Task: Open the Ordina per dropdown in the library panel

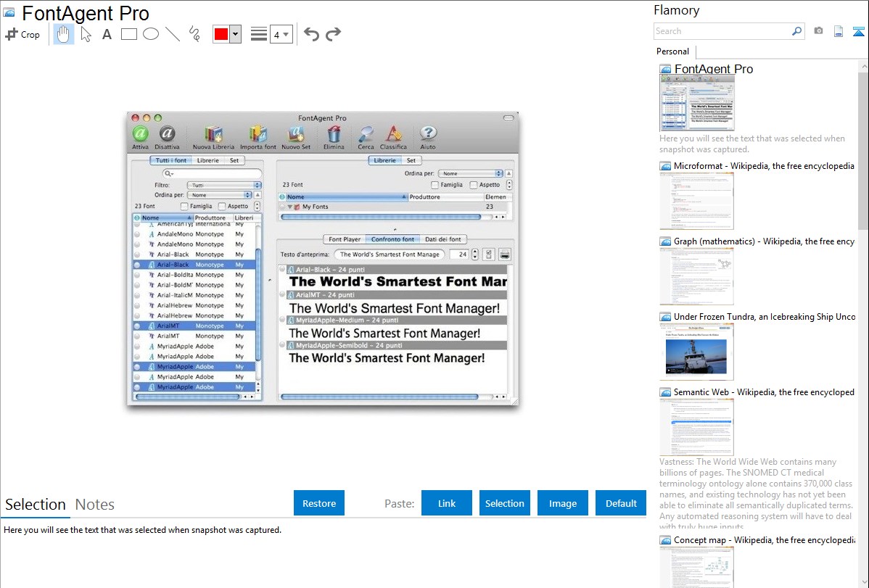Action: 471,173
